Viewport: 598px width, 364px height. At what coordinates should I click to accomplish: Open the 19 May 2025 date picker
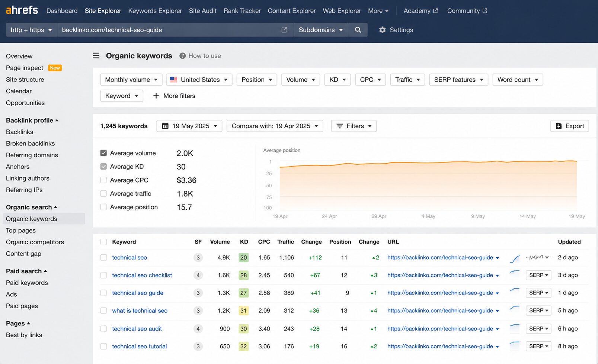tap(189, 126)
